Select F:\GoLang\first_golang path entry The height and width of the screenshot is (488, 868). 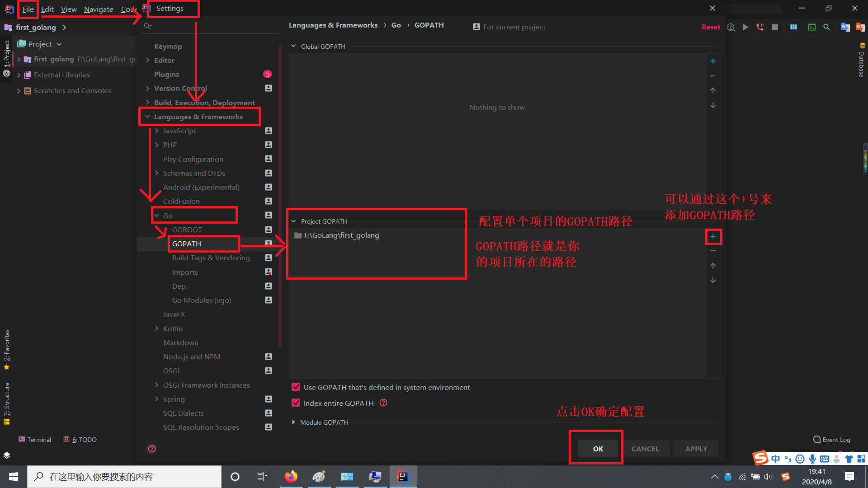click(x=341, y=235)
